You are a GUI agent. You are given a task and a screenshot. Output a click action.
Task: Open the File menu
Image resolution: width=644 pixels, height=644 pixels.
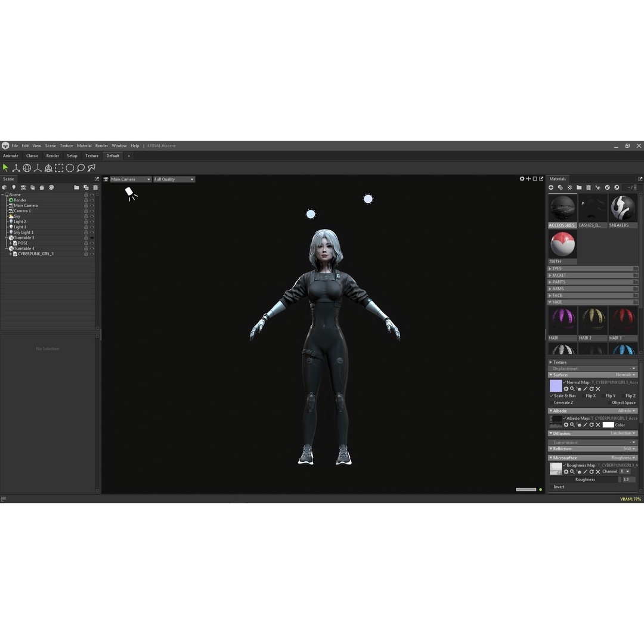tap(15, 146)
